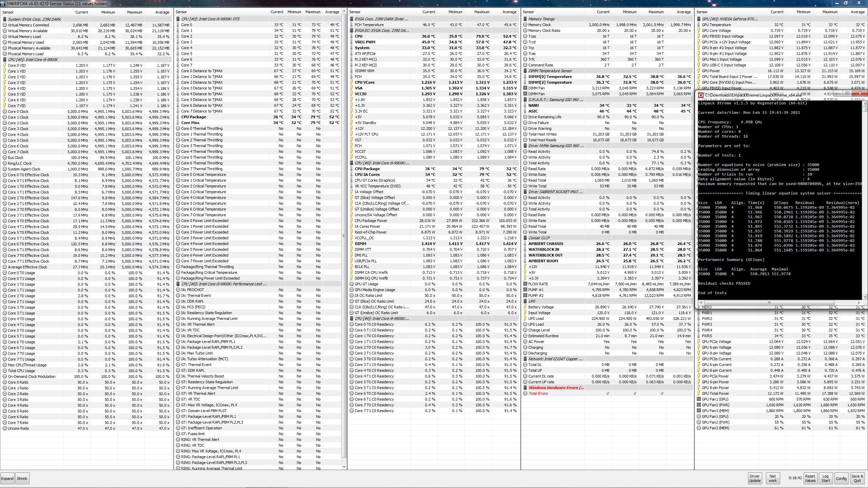Viewport: 868px width, 488px height.
Task: Open the Driver Update button
Action: point(754,478)
